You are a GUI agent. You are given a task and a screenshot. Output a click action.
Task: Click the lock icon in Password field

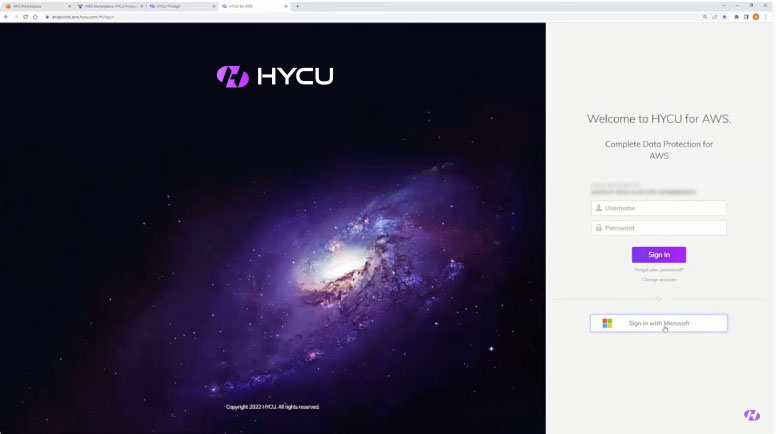click(x=598, y=228)
